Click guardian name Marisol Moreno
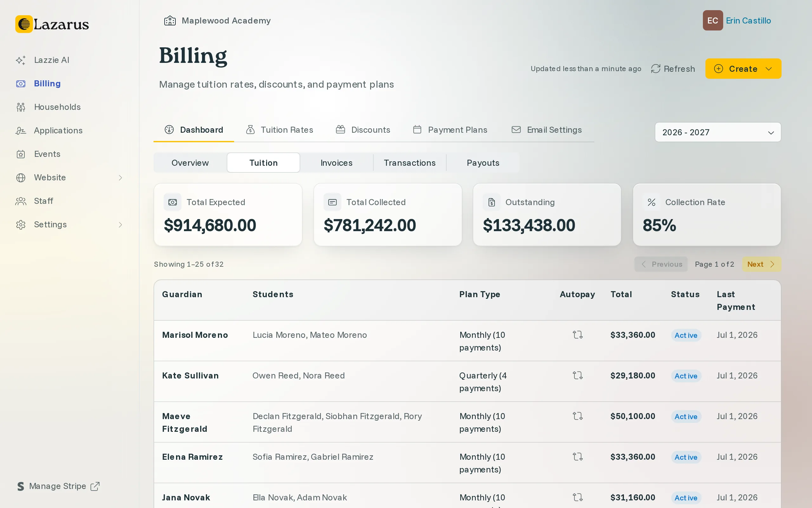812x508 pixels. click(195, 335)
